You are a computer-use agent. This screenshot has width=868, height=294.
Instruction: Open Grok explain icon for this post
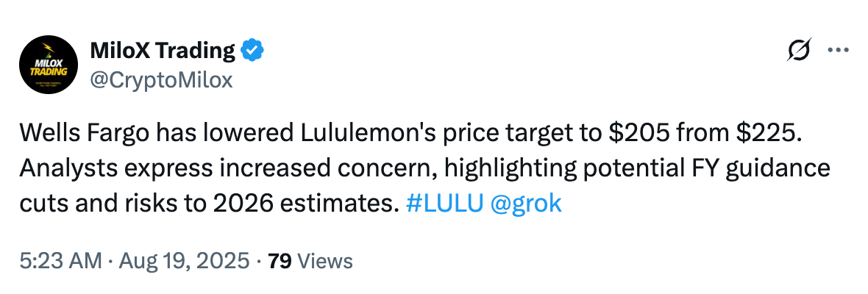(x=798, y=51)
